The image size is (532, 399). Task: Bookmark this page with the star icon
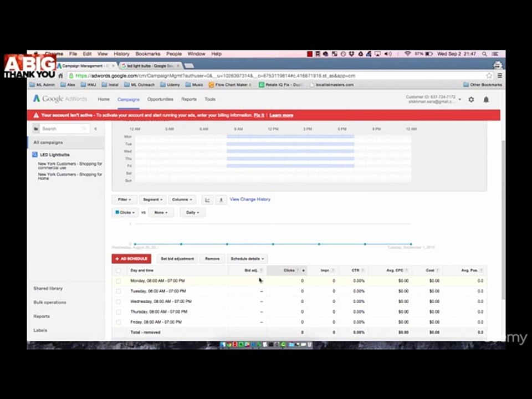pos(489,76)
